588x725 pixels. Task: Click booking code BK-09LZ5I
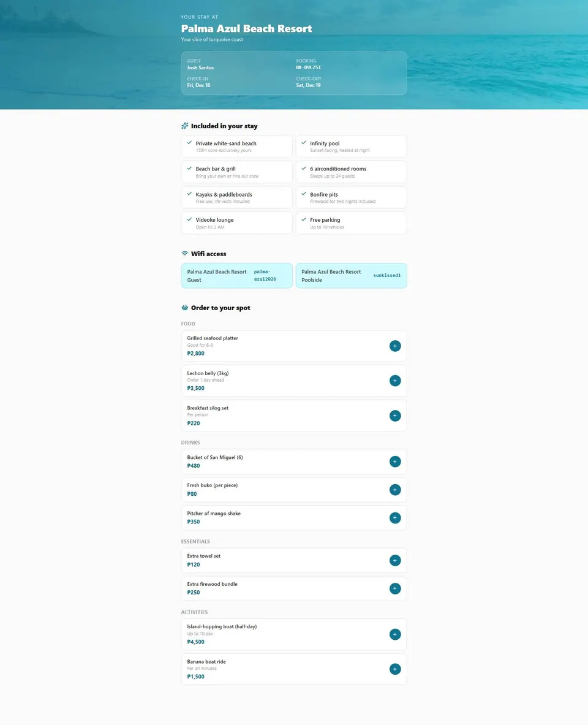tap(308, 67)
